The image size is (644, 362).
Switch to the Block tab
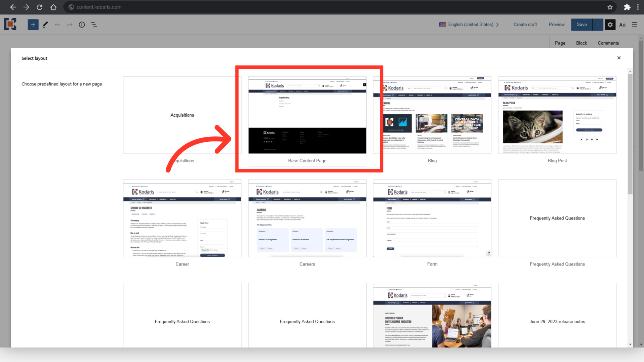coord(581,43)
